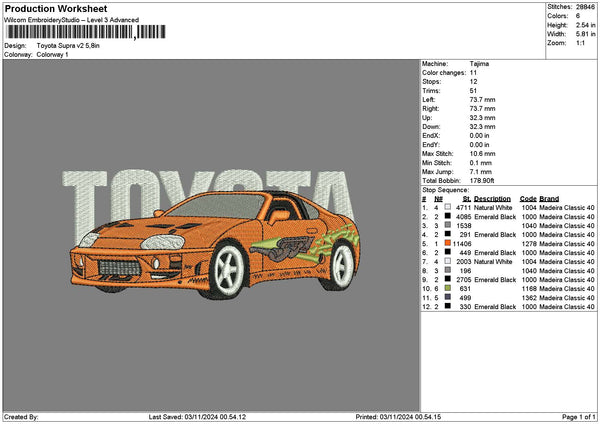Click the "Stop Sequence:" heading
600x424 pixels.
click(x=445, y=190)
